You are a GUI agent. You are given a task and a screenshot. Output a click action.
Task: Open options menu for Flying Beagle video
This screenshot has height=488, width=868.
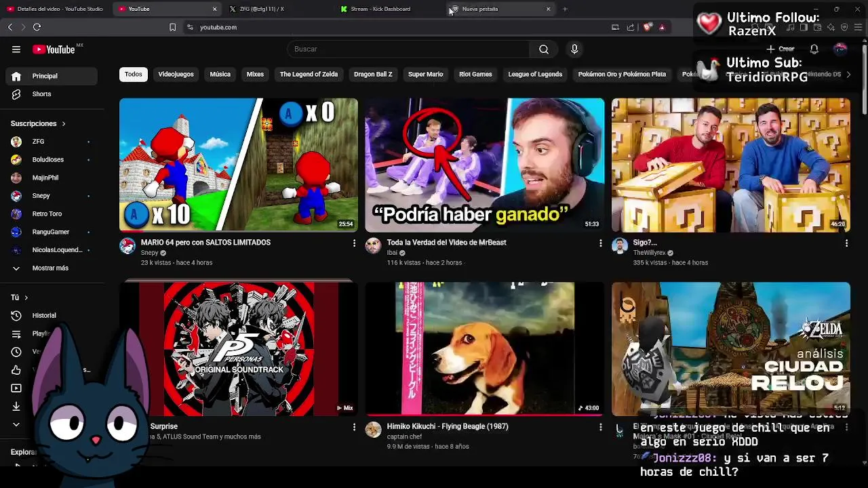(600, 427)
